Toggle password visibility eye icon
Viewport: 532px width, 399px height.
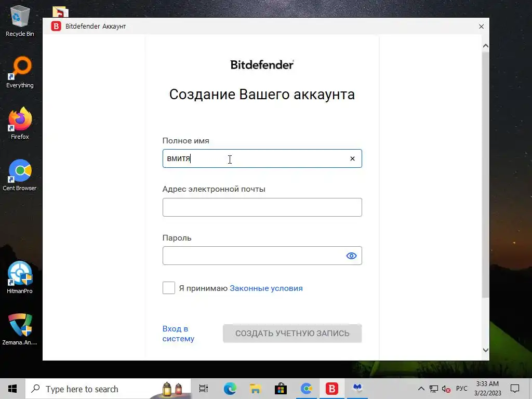(351, 256)
